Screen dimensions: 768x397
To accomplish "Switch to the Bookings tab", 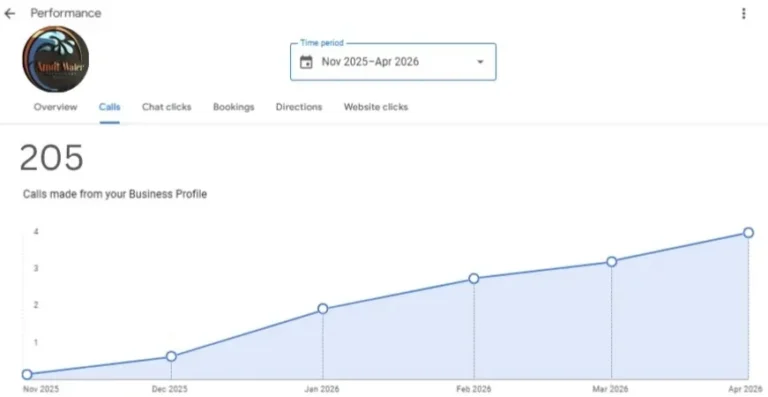I will coord(234,107).
